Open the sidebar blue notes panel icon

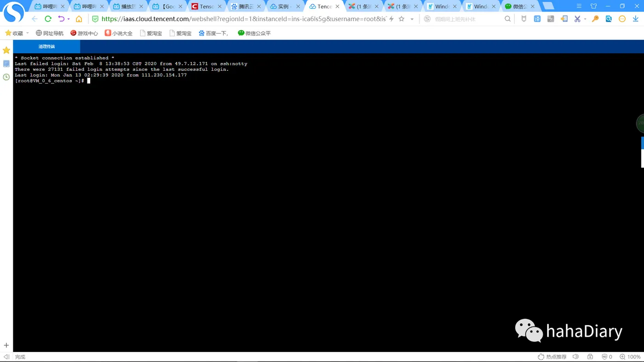click(x=6, y=63)
